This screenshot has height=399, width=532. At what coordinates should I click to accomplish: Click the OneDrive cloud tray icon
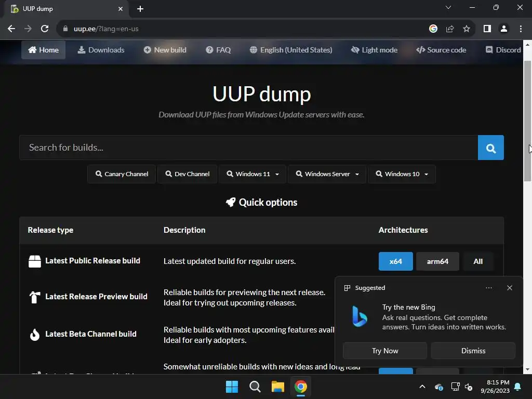pyautogui.click(x=438, y=387)
